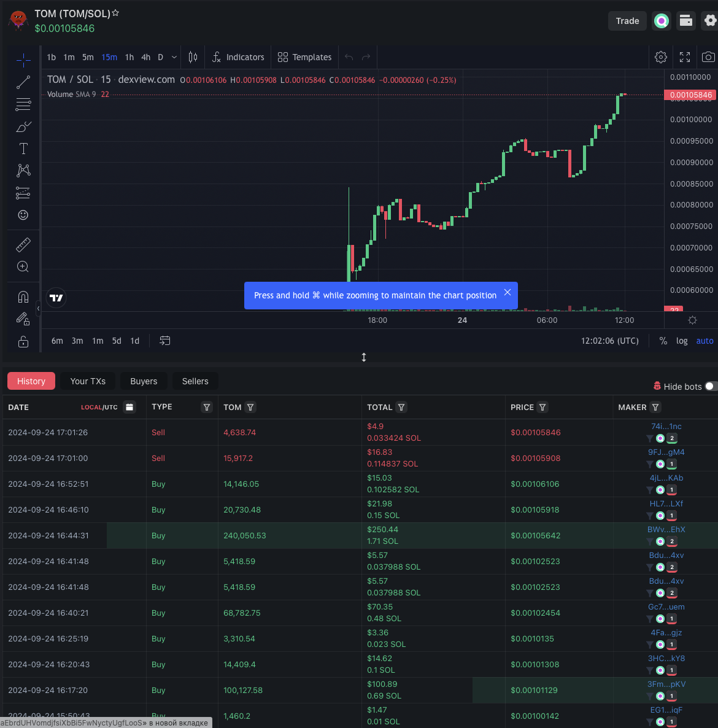Open chart settings gear in toolbar
Viewport: 718px width, 728px height.
(661, 57)
